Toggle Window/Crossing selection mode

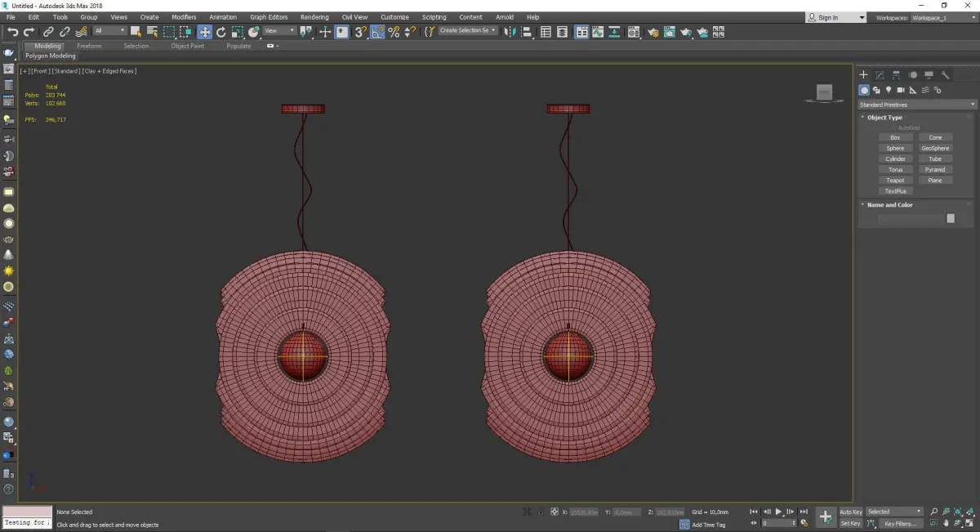coord(185,32)
